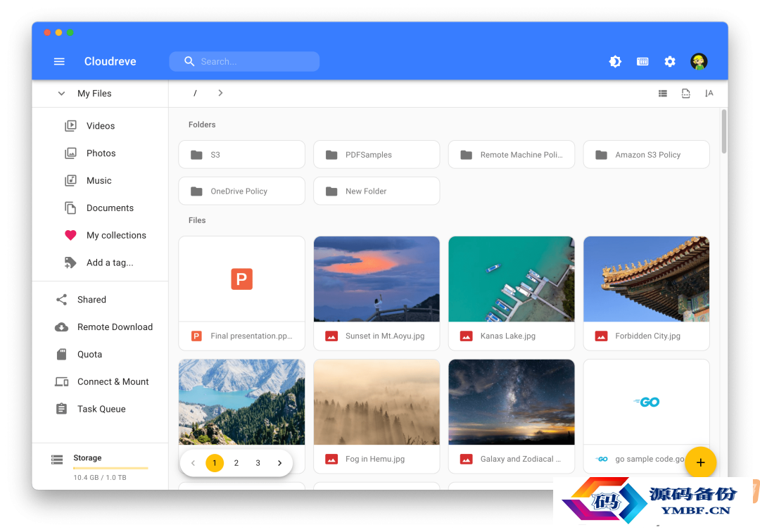This screenshot has height=532, width=760.
Task: Click the share icon beside Shared
Action: [61, 300]
